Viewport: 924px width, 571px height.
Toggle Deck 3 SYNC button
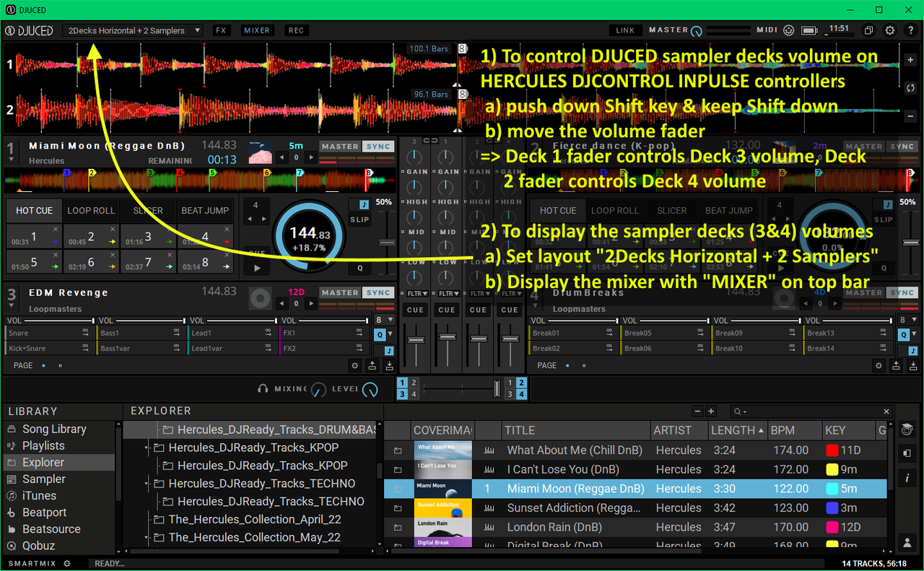(378, 292)
